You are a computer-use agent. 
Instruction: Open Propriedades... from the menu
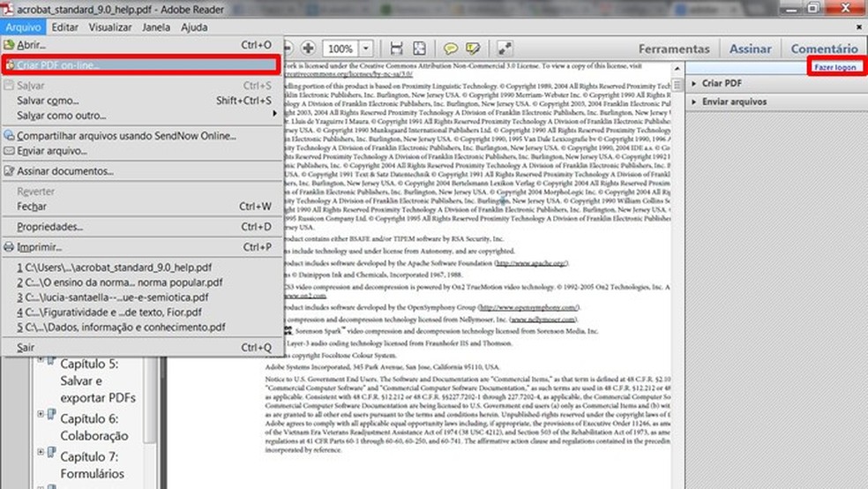142,227
